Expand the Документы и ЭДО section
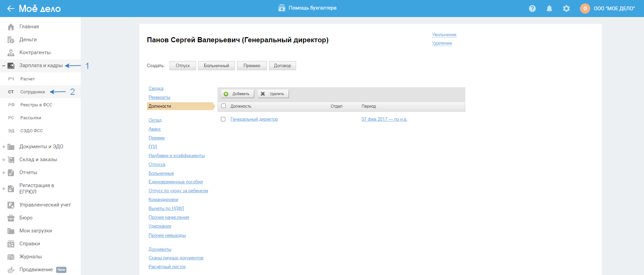This screenshot has height=275, width=644. click(x=4, y=147)
